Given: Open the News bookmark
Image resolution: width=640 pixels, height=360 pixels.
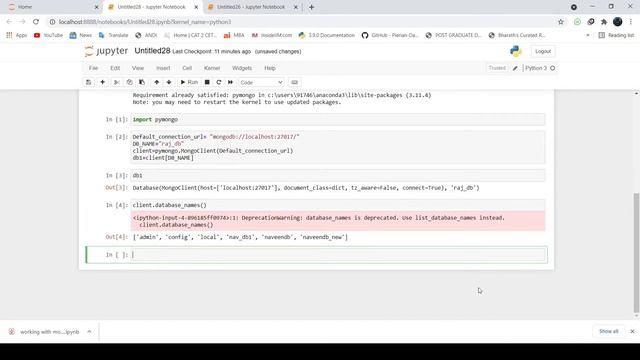Looking at the screenshot, I should (x=81, y=36).
